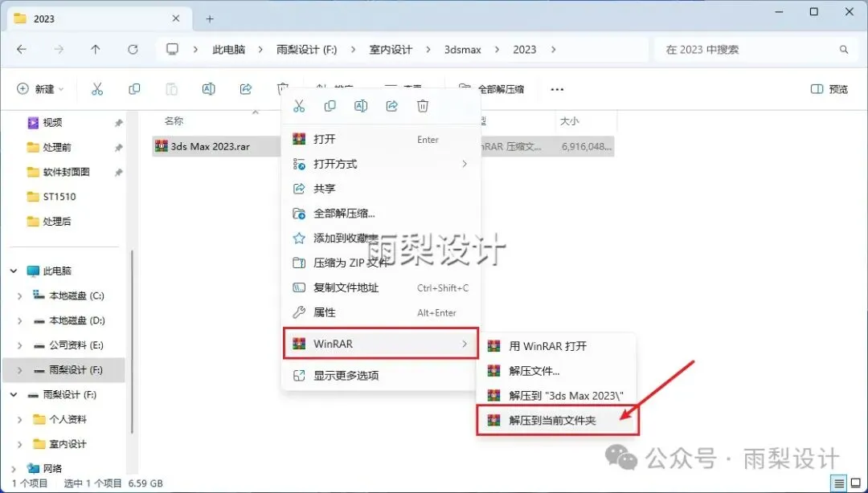
Task: Expand the 个人资料 folder node
Action: 20,419
